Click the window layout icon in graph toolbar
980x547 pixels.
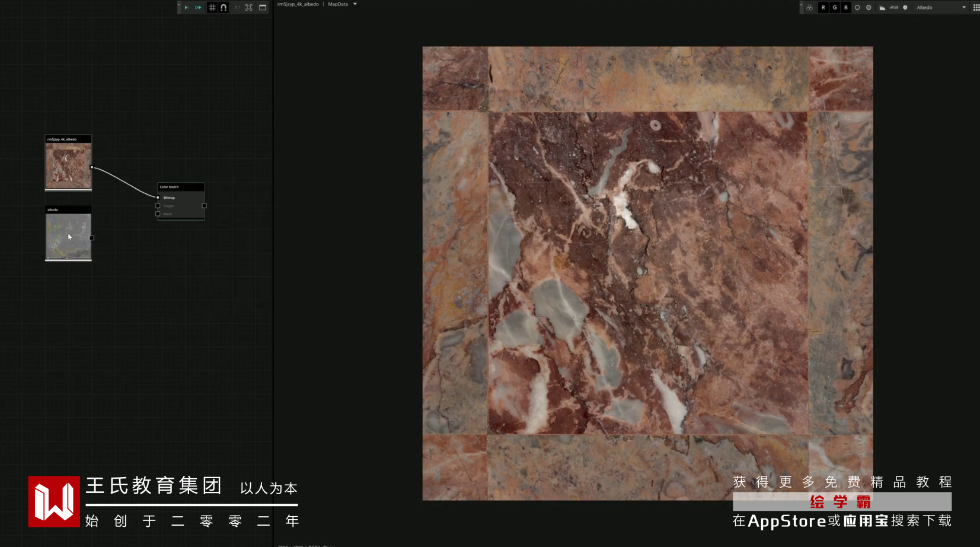263,8
